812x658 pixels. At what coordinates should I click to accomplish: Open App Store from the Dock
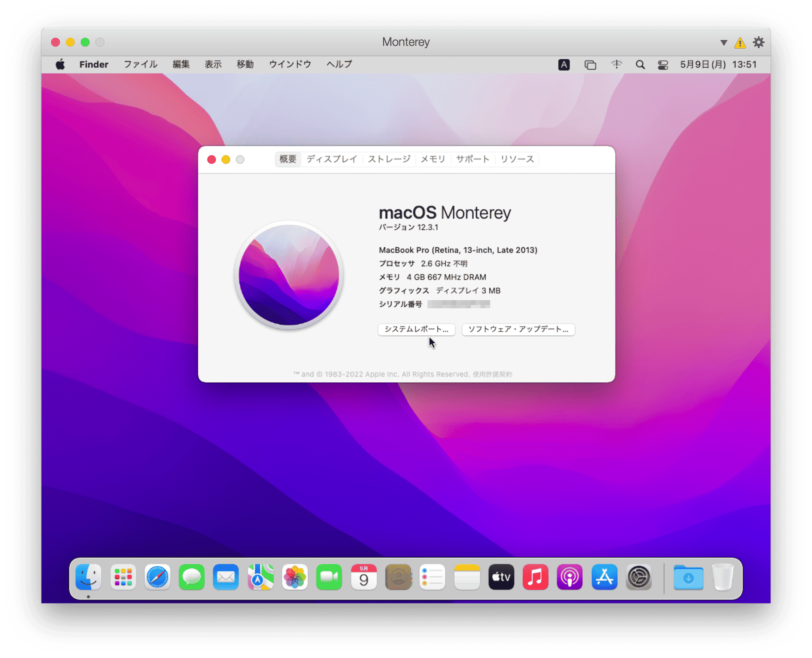coord(604,577)
